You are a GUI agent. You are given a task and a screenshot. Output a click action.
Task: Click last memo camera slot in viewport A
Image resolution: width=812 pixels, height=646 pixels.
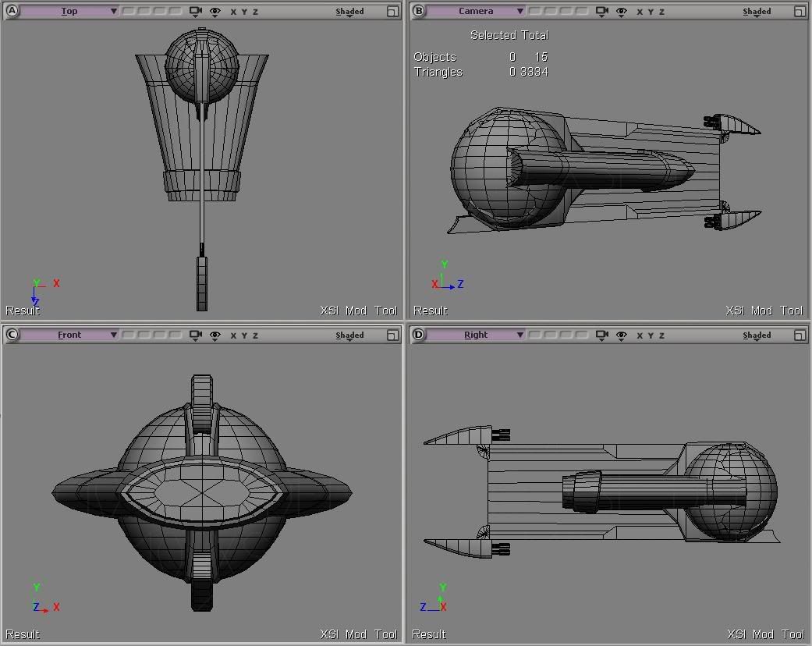point(176,11)
